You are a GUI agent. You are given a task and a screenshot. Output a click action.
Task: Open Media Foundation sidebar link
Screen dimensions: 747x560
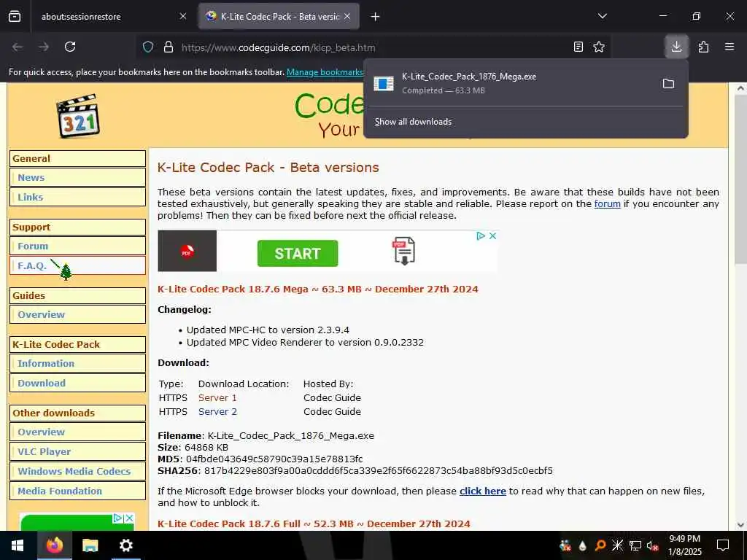pyautogui.click(x=77, y=491)
